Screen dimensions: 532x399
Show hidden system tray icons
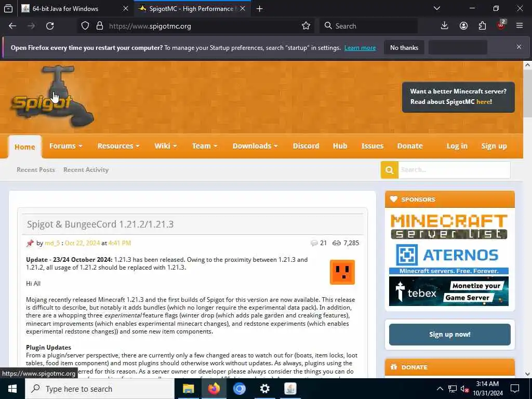[x=440, y=389]
